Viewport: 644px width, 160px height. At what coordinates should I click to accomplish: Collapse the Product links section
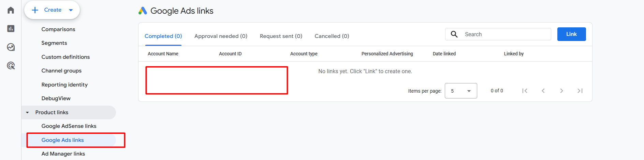(x=27, y=112)
